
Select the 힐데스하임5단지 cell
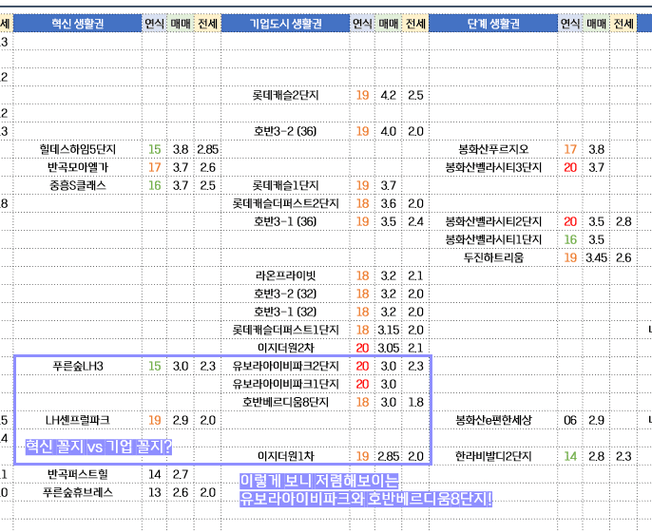tap(78, 149)
